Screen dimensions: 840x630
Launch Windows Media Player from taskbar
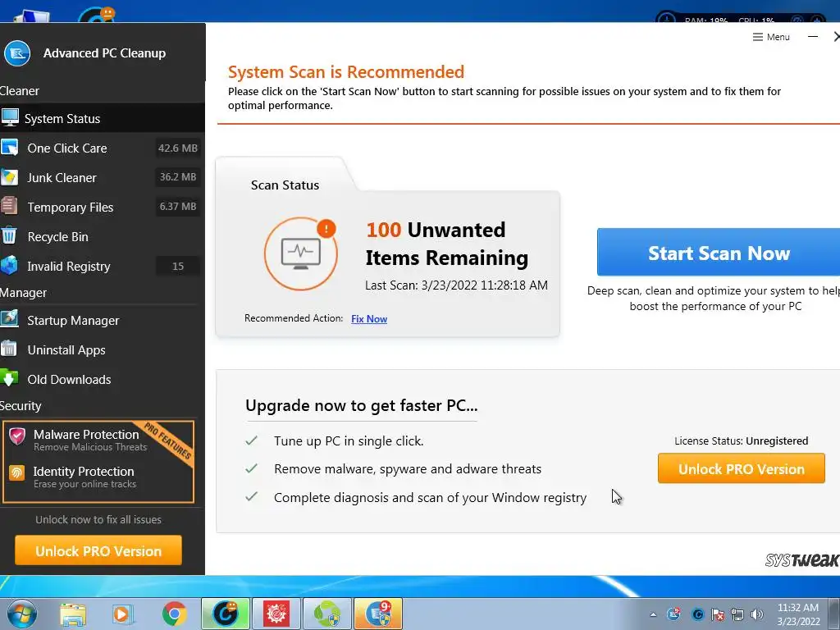click(123, 614)
